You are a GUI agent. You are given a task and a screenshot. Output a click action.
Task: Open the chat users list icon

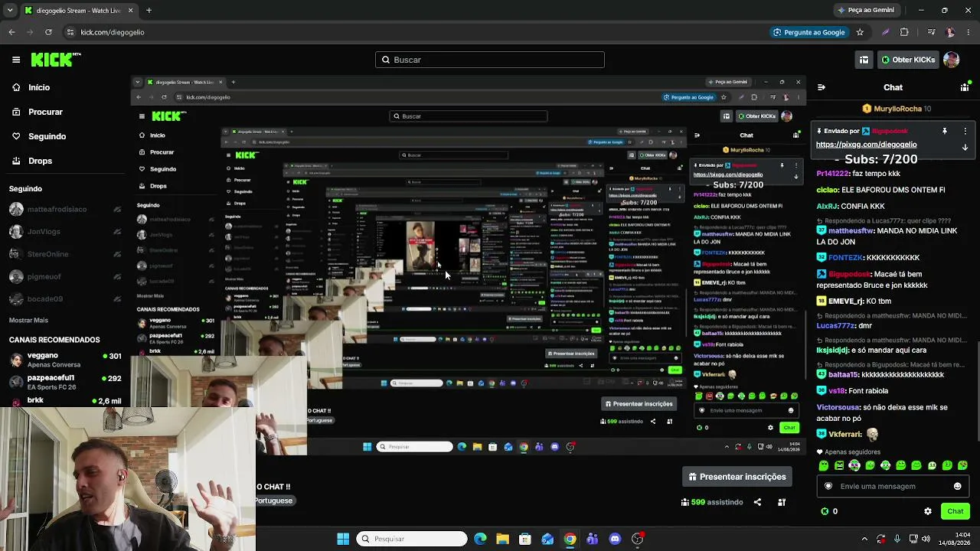click(x=965, y=87)
